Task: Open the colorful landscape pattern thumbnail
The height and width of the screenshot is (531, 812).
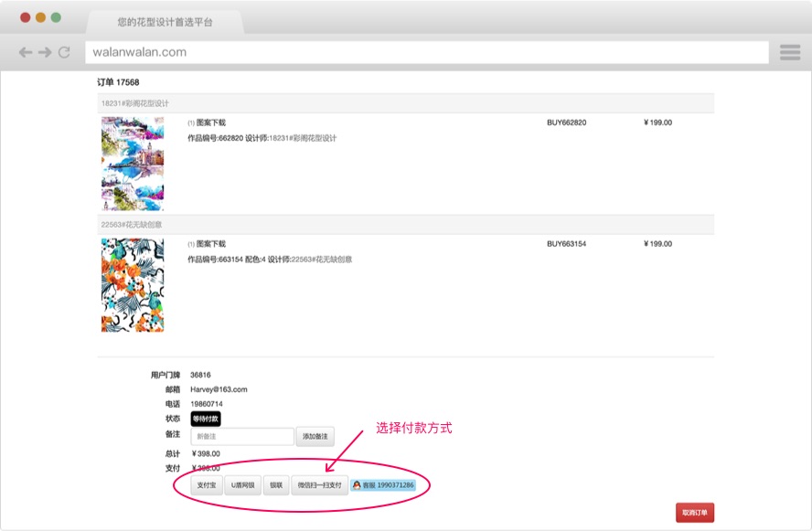Action: pyautogui.click(x=133, y=164)
